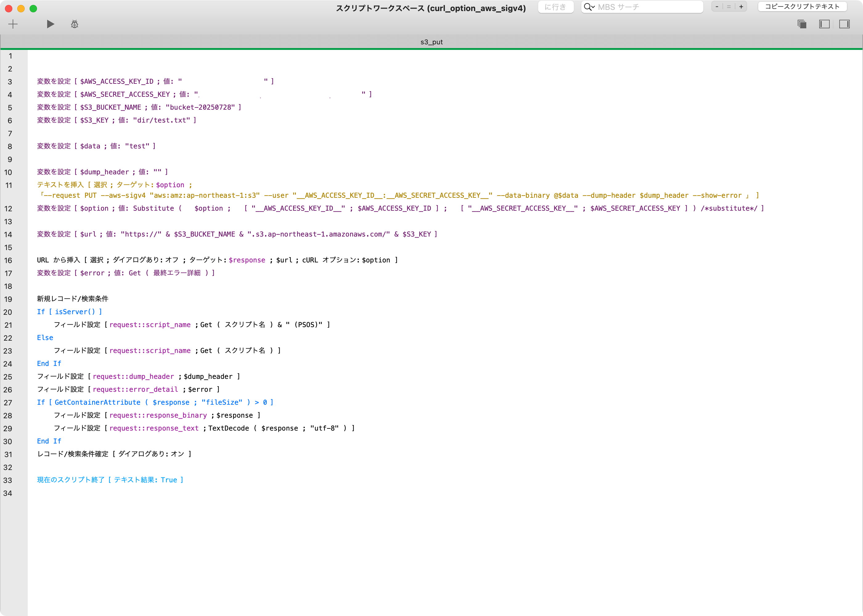
Task: Click コピースクリプトテキスト button
Action: [x=802, y=6]
